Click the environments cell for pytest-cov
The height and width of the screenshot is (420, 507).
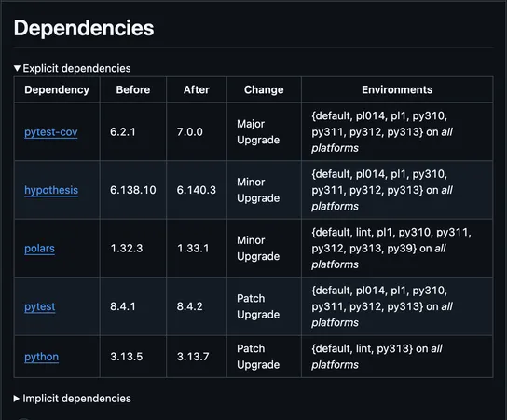click(397, 132)
